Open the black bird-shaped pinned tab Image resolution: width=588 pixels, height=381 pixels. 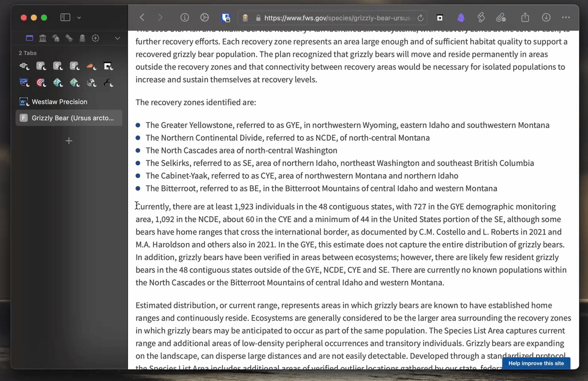108,82
